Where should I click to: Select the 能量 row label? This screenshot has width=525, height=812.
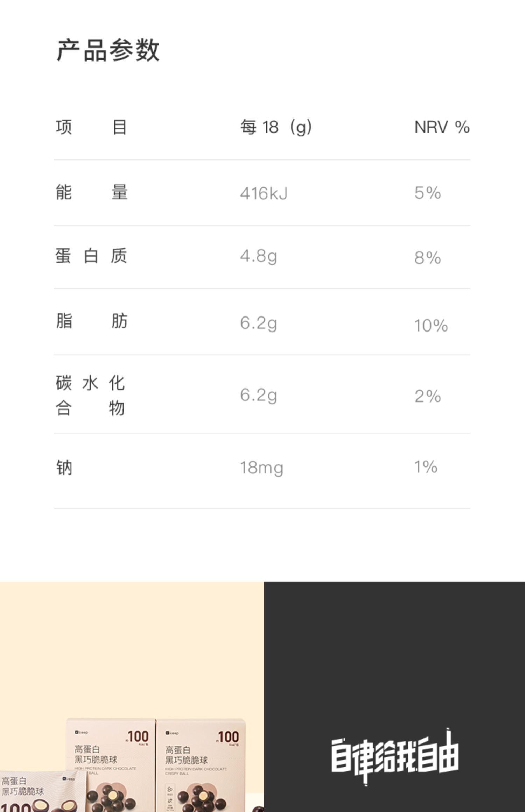92,192
